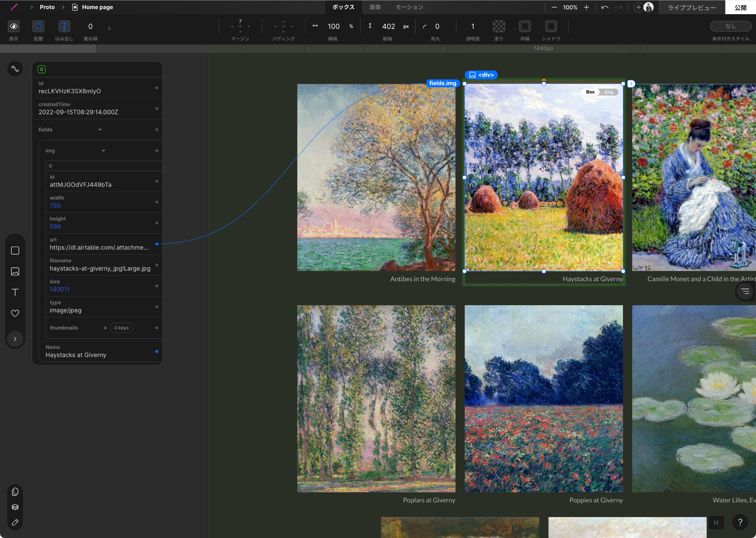Zoom out with the minus icon
The image size is (756, 538).
coord(554,7)
